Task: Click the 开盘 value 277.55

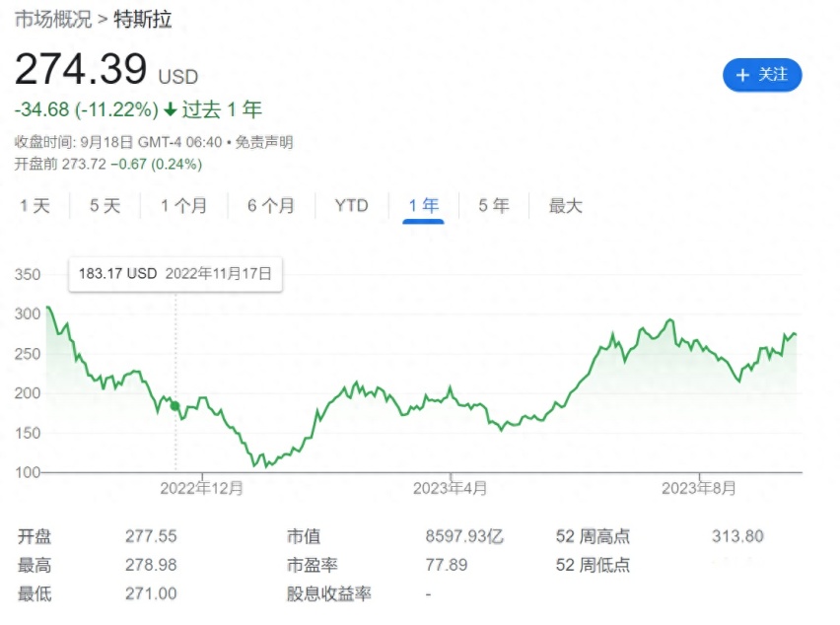Action: (x=151, y=536)
